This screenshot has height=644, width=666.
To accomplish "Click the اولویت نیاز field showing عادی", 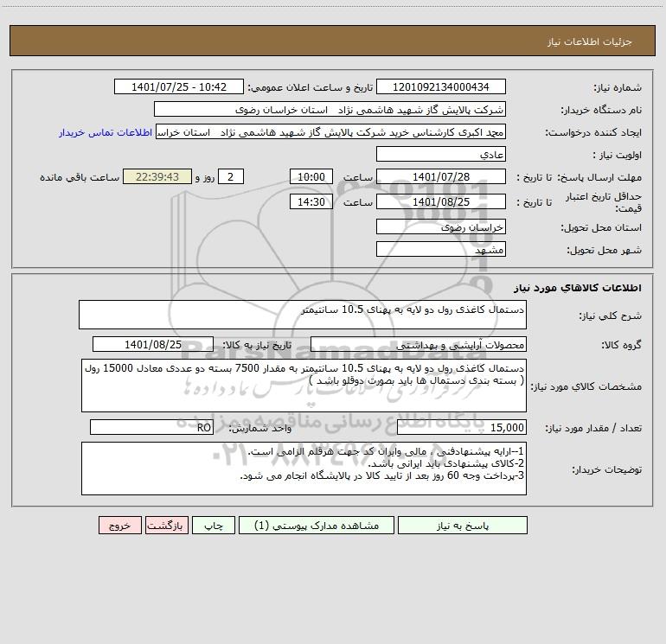I will (441, 154).
